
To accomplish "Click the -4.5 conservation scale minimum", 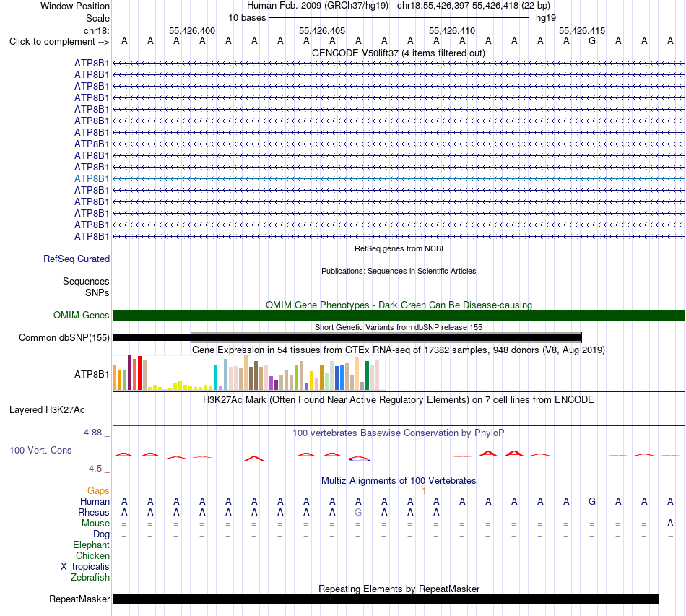I will pyautogui.click(x=94, y=469).
